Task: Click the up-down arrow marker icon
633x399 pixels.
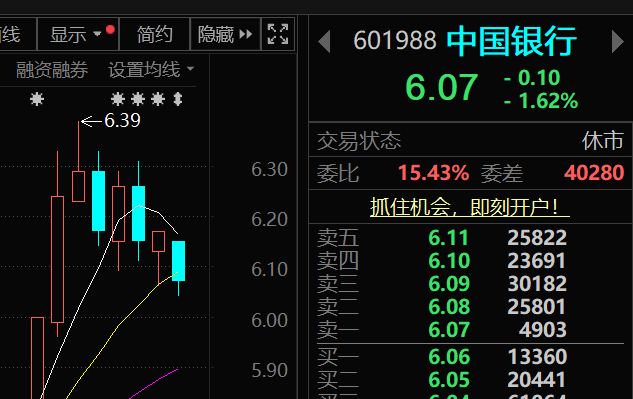Action: tap(178, 99)
